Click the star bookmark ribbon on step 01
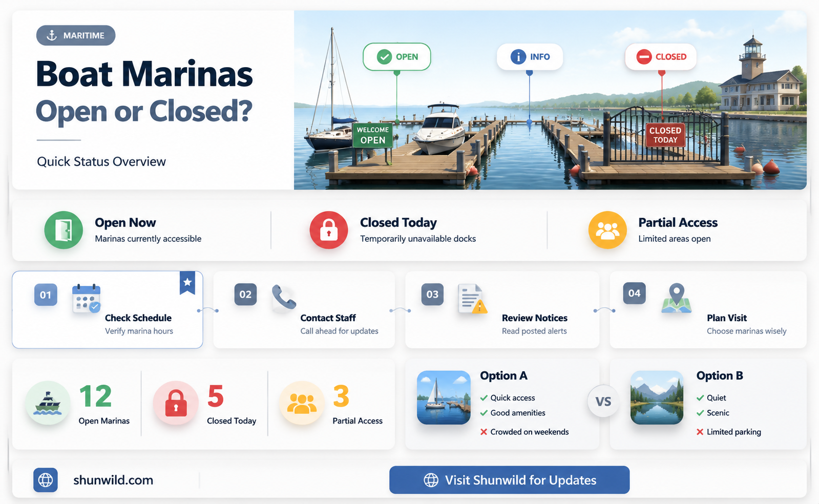Viewport: 819px width, 504px height. coord(187,283)
